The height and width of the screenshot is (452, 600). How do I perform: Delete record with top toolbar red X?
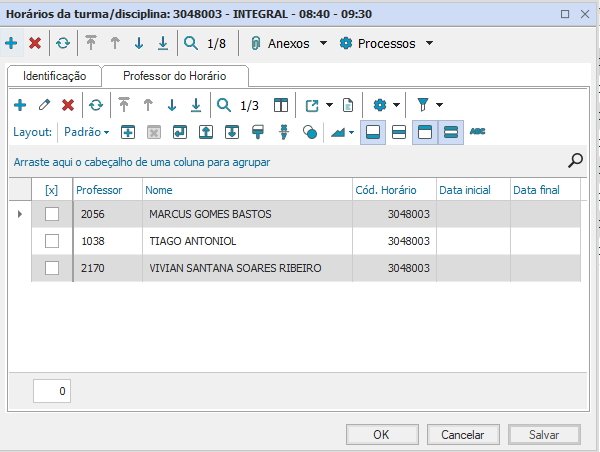coord(35,44)
